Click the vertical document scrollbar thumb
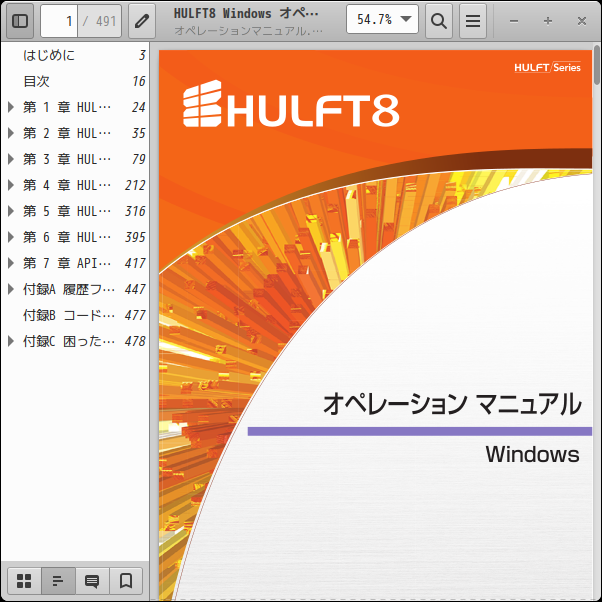Image resolution: width=602 pixels, height=602 pixels. click(597, 64)
